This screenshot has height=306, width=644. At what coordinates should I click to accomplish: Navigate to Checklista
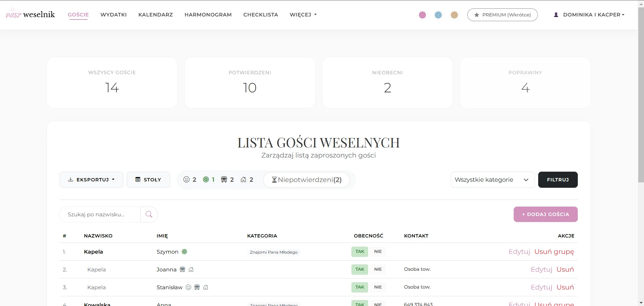point(261,15)
